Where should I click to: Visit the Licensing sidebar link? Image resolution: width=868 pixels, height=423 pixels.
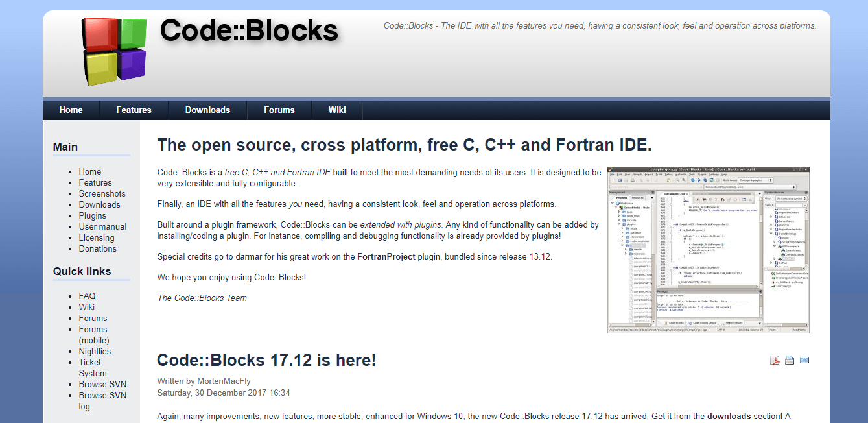tap(97, 237)
